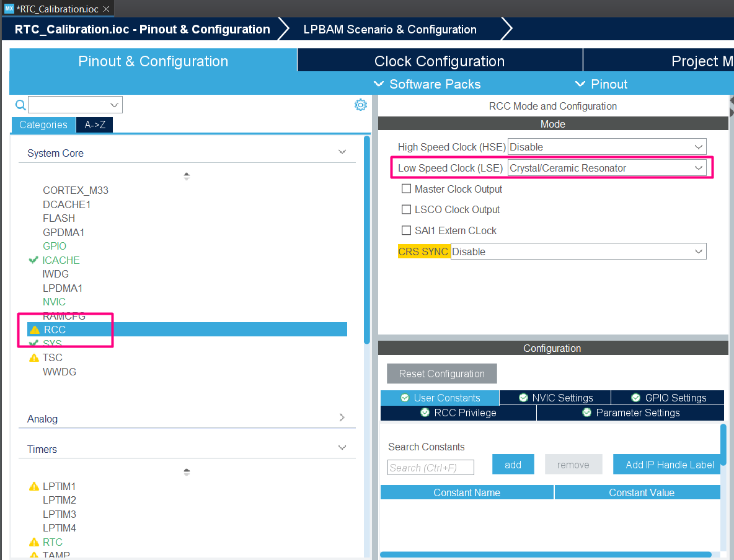The width and height of the screenshot is (734, 560).
Task: Click the warning triangle next to RCC
Action: pos(34,330)
